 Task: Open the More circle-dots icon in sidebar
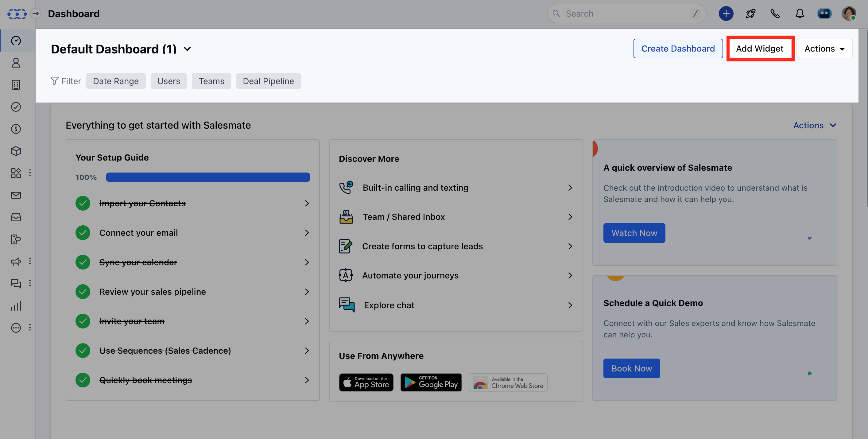click(16, 328)
